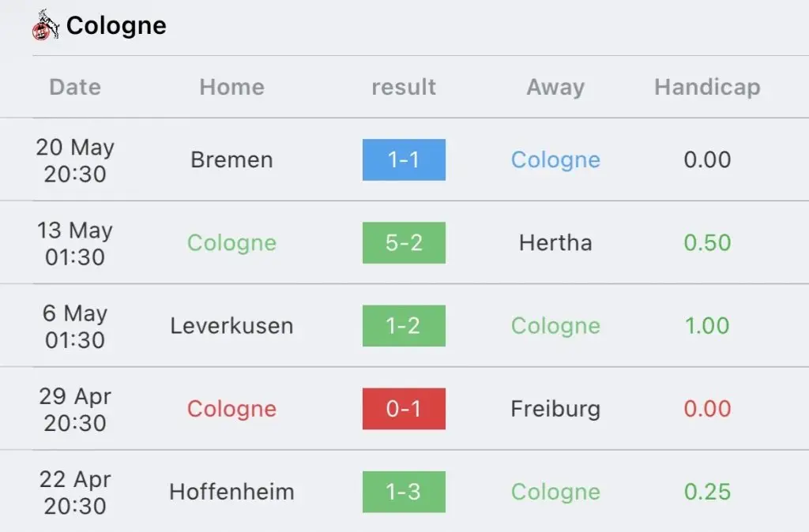Image resolution: width=809 pixels, height=532 pixels.
Task: Select the 0.25 handicap value
Action: point(707,492)
